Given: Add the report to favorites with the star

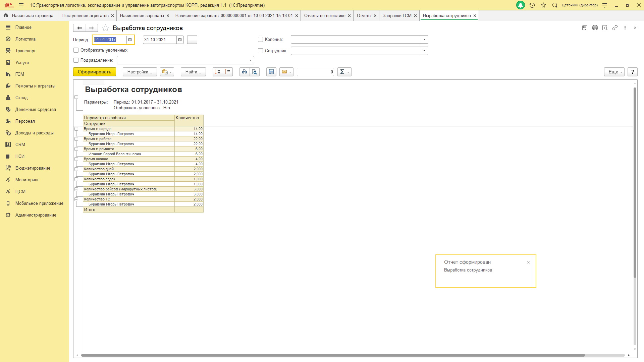Looking at the screenshot, I should (105, 28).
